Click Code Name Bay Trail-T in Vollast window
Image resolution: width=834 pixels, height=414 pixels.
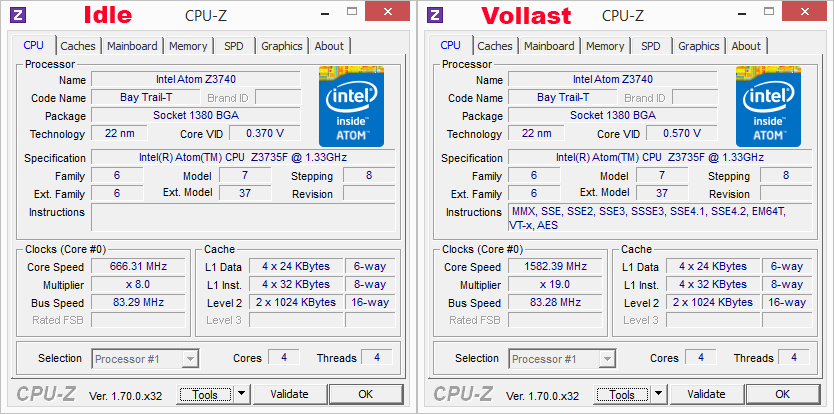[563, 97]
